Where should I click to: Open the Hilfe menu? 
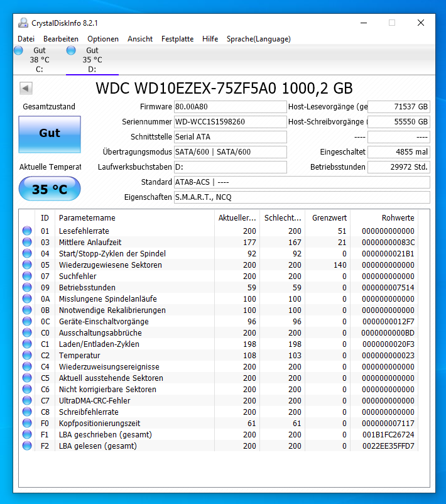coord(210,39)
